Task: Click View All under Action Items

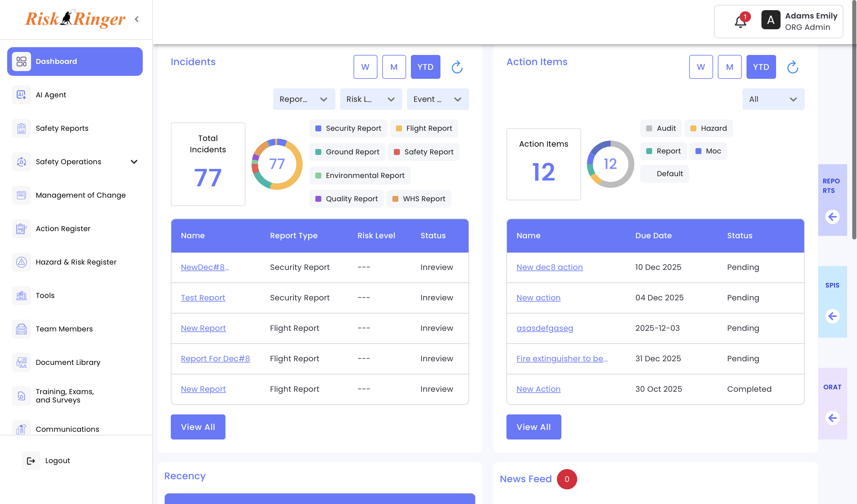Action: pos(533,427)
